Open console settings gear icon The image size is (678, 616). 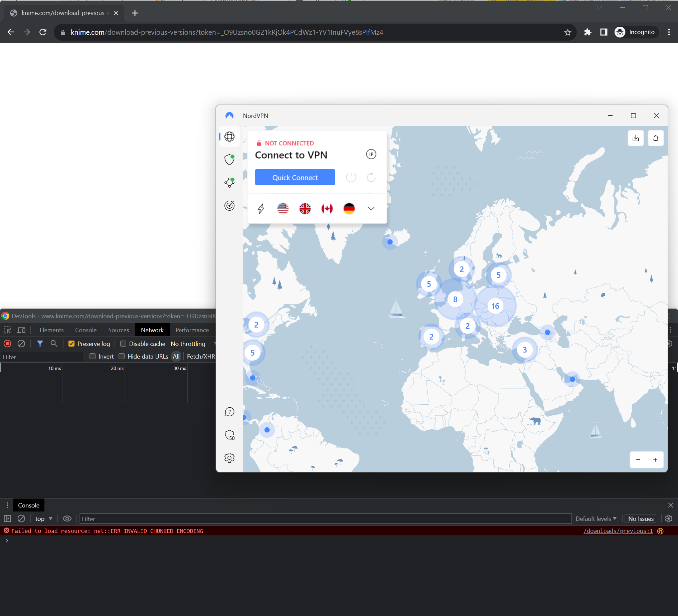click(x=669, y=519)
